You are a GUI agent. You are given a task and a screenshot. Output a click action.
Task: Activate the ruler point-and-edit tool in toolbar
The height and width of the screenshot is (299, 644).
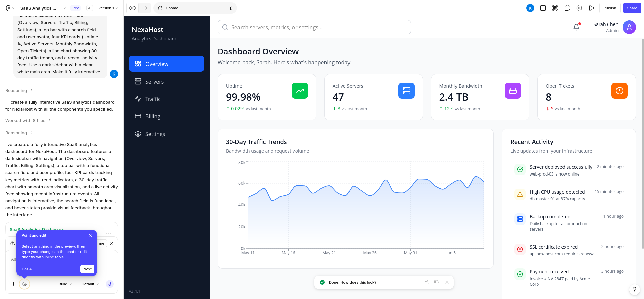[x=555, y=8]
